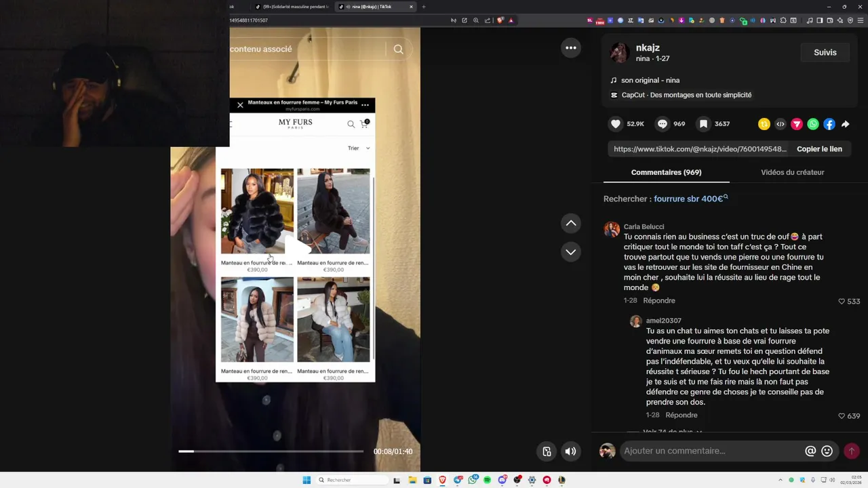Open the My Furs shopping cart icon
This screenshot has height=488, width=868.
pos(364,123)
